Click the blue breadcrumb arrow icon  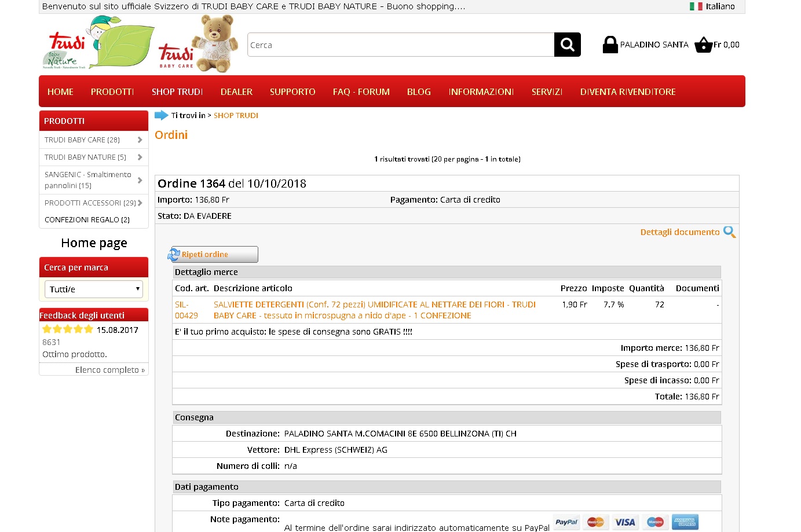click(161, 115)
